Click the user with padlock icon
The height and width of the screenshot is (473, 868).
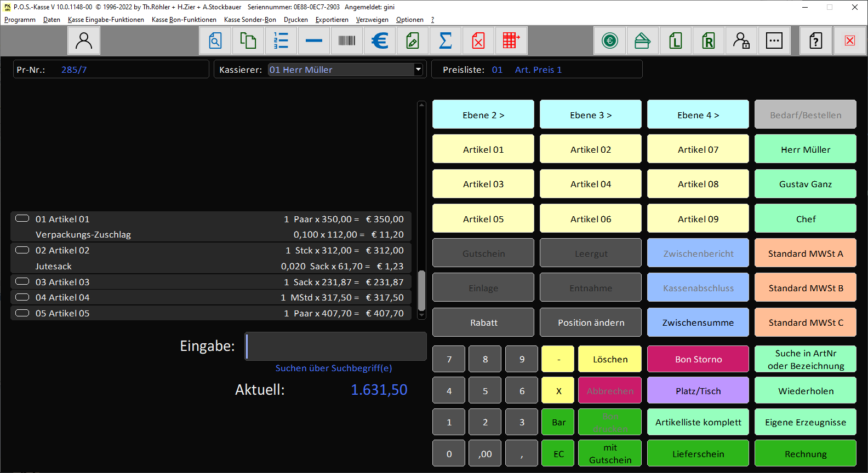tap(741, 41)
